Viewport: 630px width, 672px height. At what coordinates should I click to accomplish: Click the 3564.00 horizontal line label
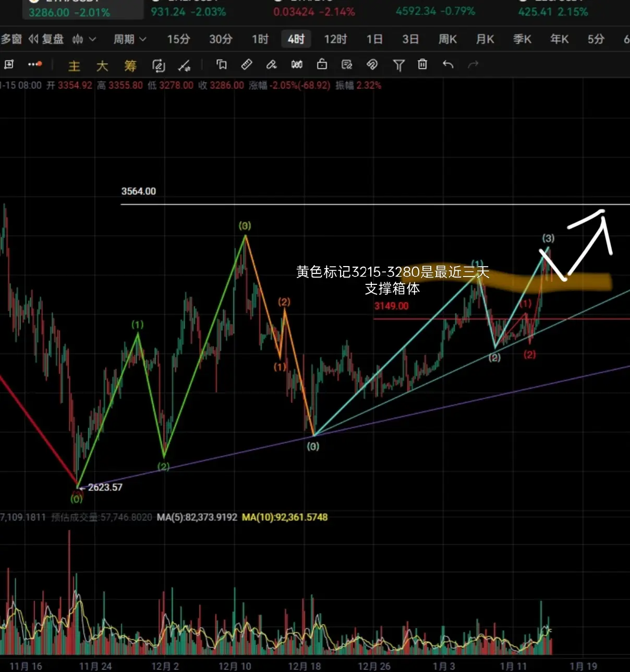(x=139, y=191)
